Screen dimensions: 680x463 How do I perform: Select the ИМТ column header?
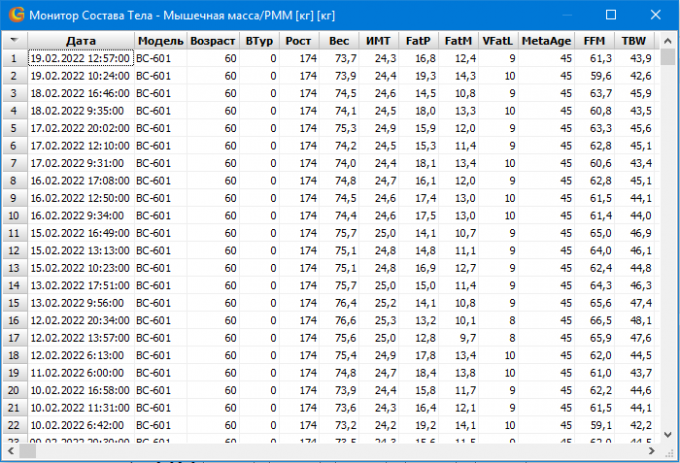[379, 40]
